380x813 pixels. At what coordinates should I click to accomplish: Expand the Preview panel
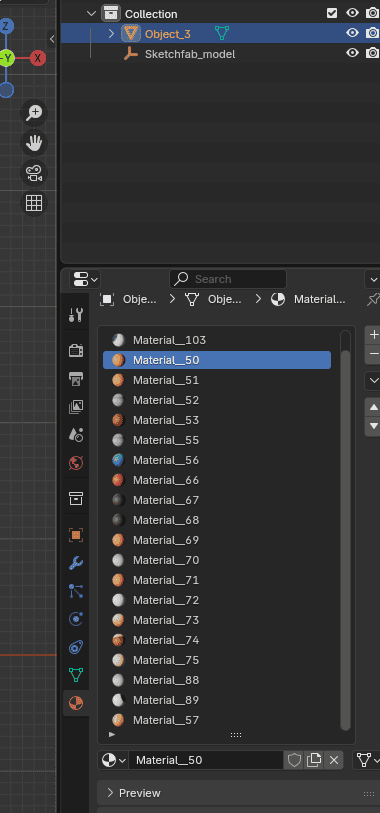point(110,793)
